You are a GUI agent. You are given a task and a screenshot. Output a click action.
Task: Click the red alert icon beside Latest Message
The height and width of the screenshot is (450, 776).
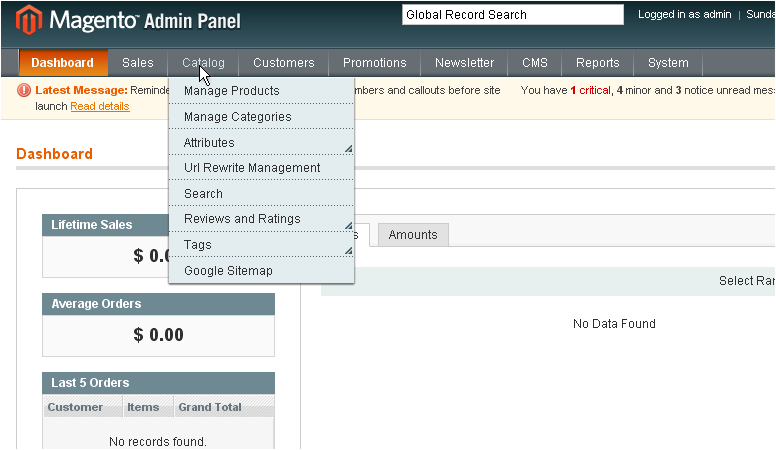point(24,90)
